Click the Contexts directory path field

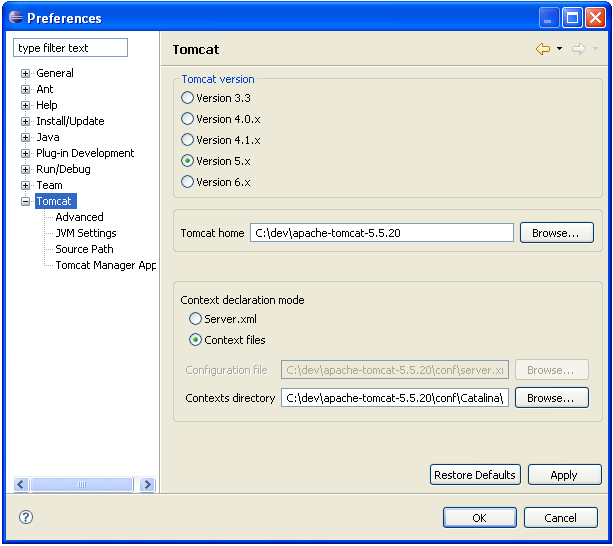coord(395,398)
